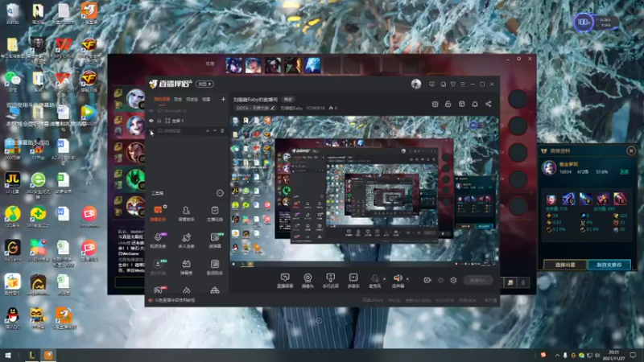This screenshot has width=644, height=362.
Task: Open the Windows Start menu
Action: pos(7,355)
